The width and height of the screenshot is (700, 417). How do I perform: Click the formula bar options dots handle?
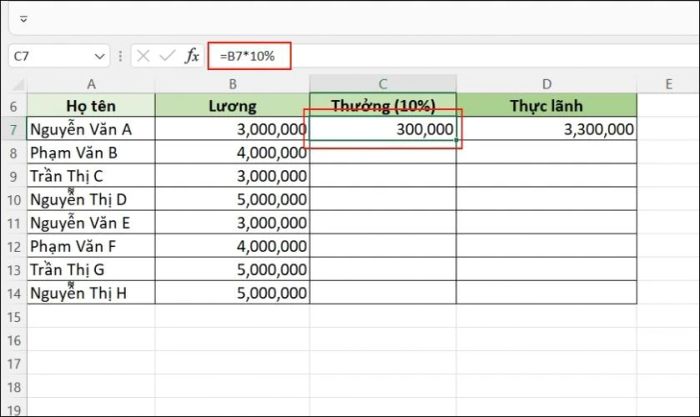coord(120,56)
